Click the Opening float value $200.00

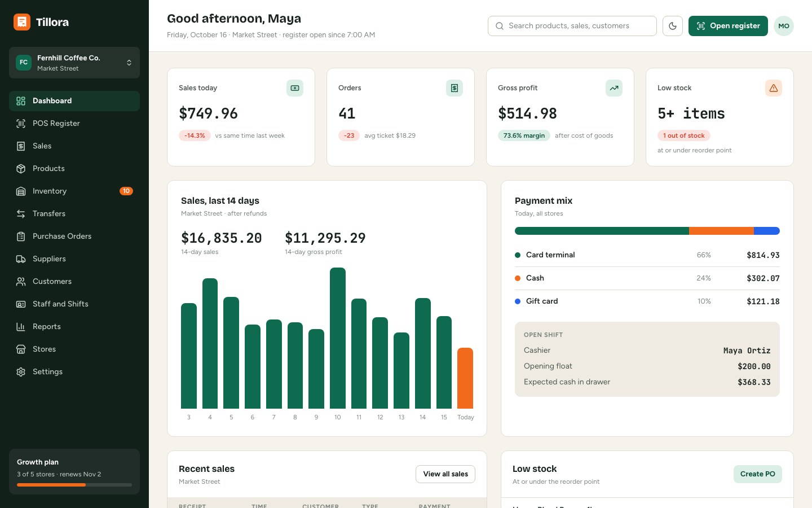754,366
